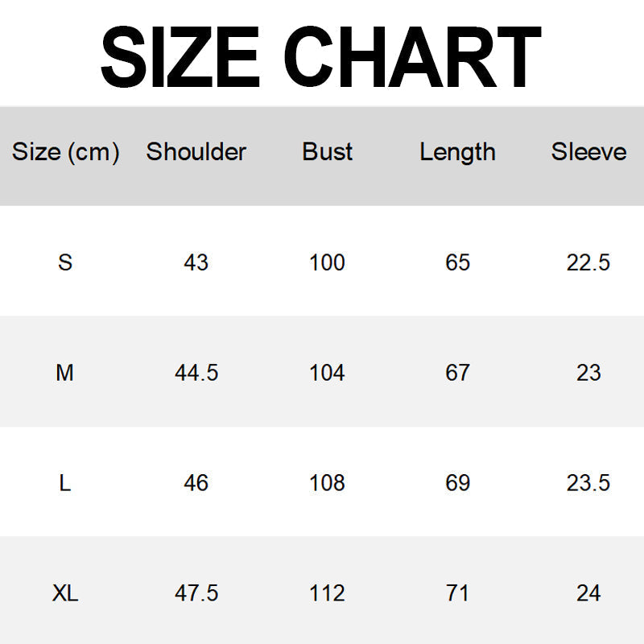
Task: Select the L size row label
Action: [x=65, y=483]
